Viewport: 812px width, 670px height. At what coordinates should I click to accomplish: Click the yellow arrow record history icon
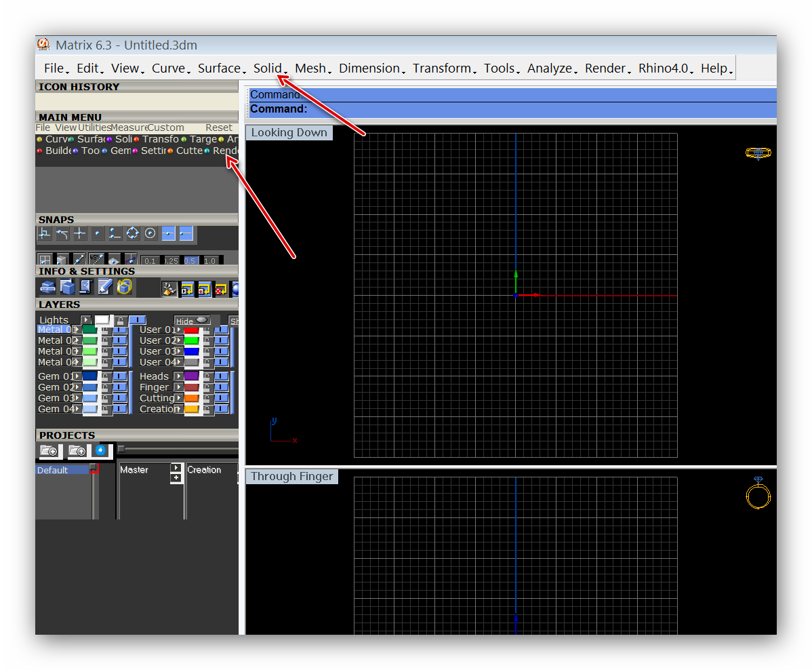[205, 289]
